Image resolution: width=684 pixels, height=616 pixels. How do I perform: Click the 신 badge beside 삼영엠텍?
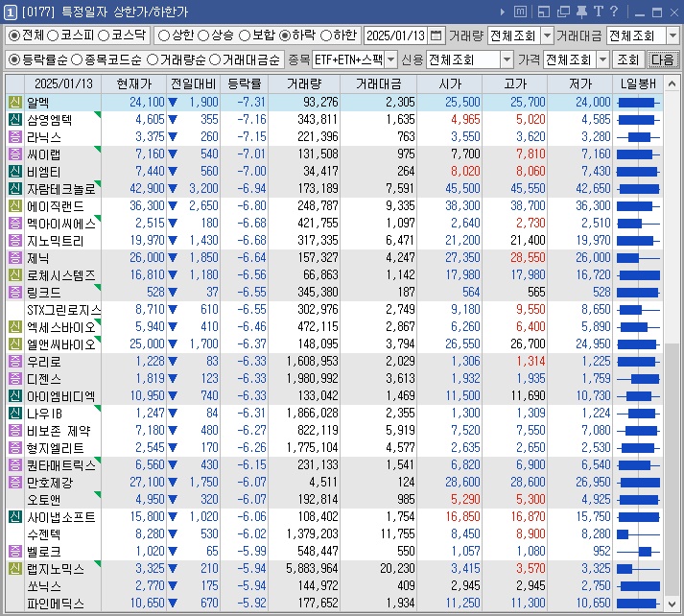coord(15,120)
